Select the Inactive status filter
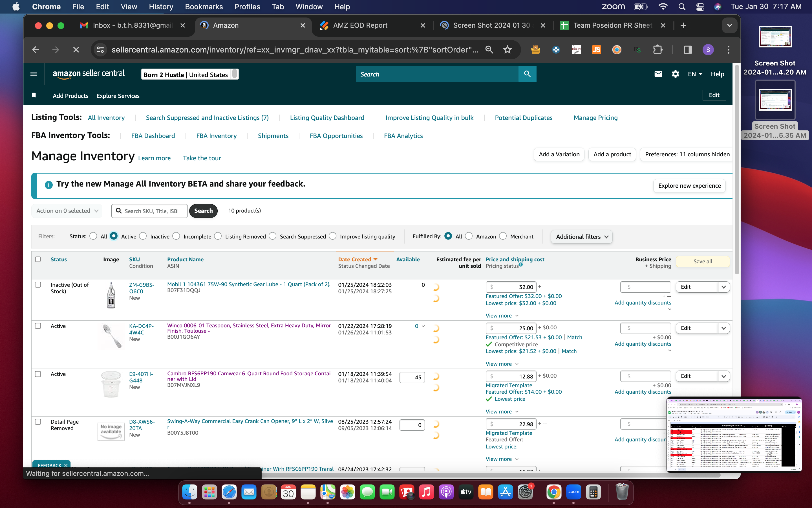The image size is (812, 508). pos(143,236)
